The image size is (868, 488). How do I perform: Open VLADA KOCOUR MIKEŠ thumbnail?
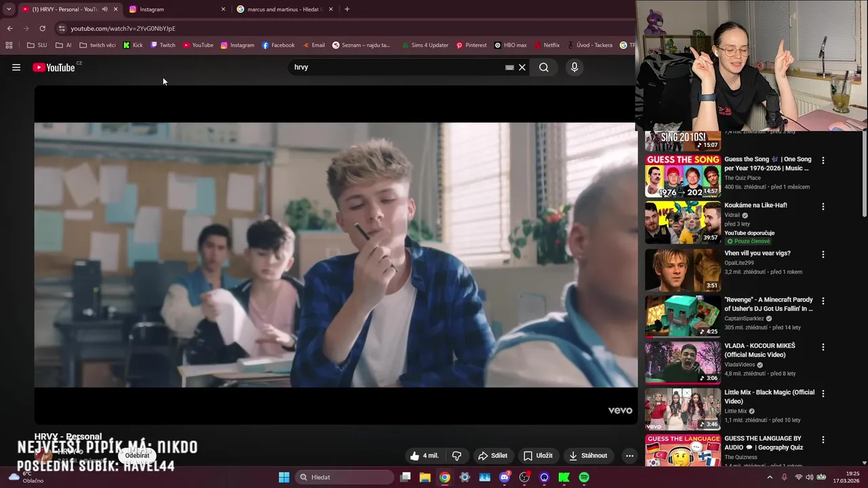683,363
